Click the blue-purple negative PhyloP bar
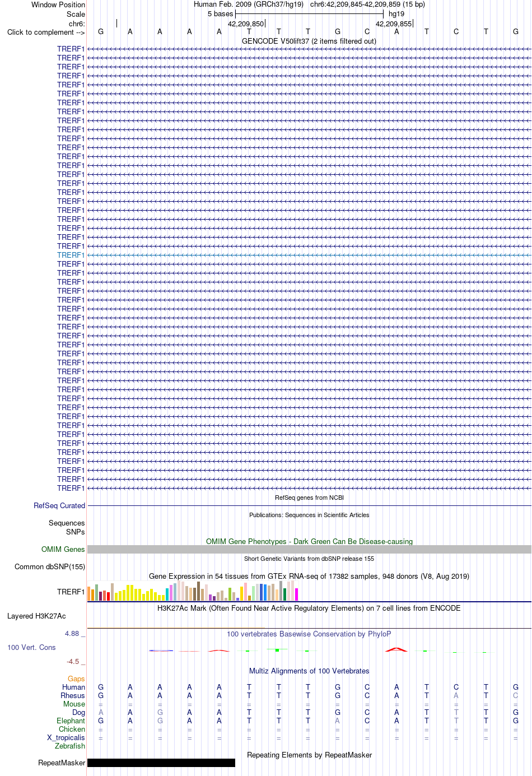 tap(161, 650)
